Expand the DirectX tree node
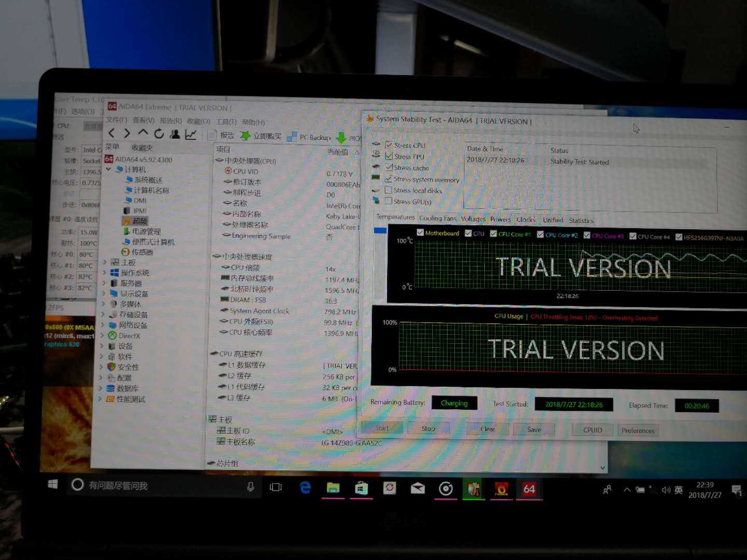The width and height of the screenshot is (747, 560). coord(102,335)
